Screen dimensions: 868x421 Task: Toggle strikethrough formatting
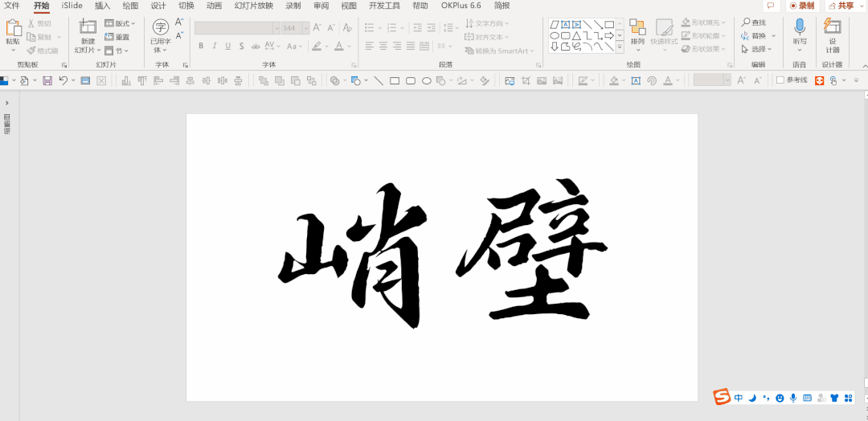pyautogui.click(x=256, y=46)
